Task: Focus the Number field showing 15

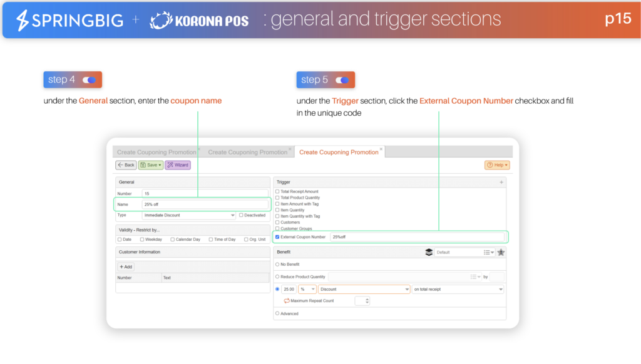Action: click(205, 194)
